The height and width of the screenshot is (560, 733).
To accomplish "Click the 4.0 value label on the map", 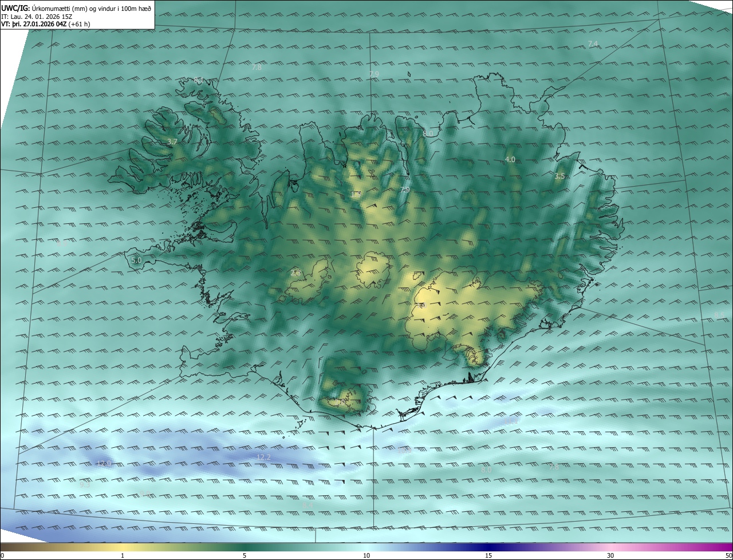I will coord(510,159).
